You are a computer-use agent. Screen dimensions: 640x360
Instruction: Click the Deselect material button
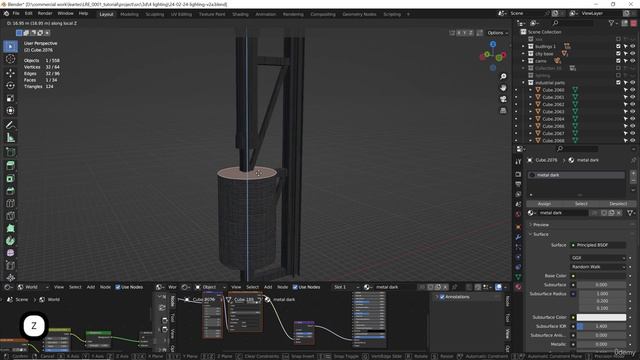pos(618,203)
